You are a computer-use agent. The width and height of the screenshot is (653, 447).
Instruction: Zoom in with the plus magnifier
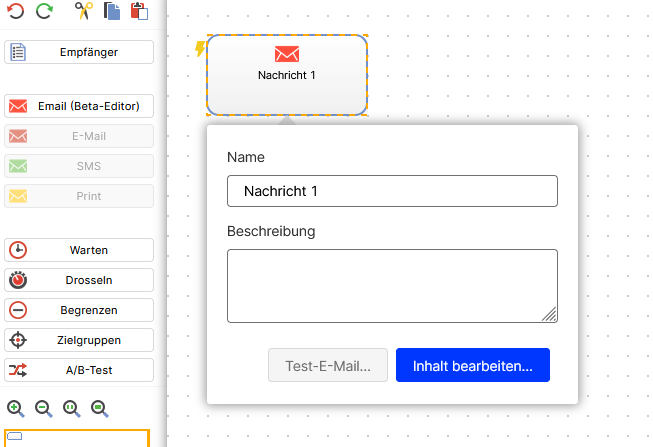click(16, 408)
